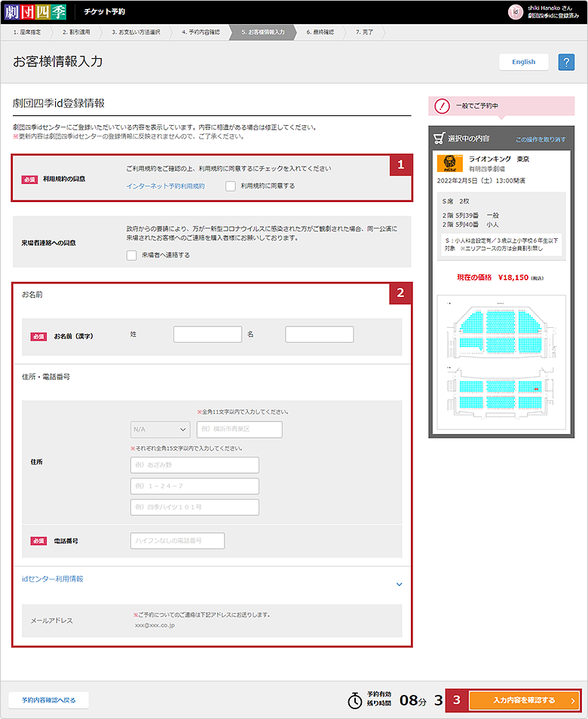Screen dimensions: 588x719
Task: Click the 姓 name input field
Action: click(208, 335)
